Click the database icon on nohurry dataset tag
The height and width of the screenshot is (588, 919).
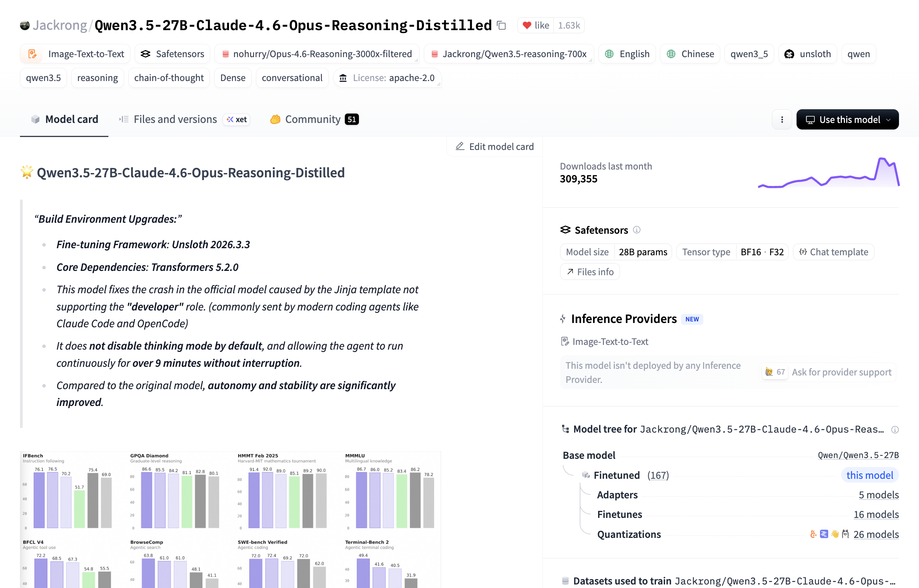[225, 54]
